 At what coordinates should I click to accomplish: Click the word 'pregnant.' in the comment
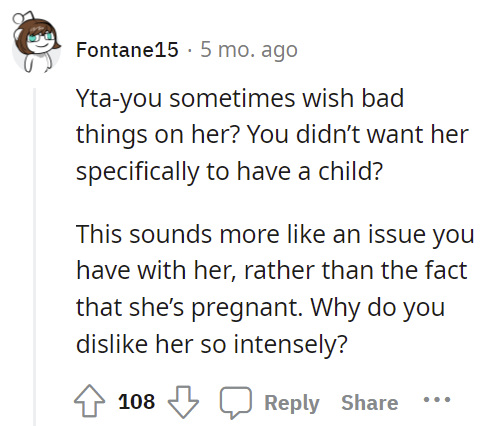[247, 307]
